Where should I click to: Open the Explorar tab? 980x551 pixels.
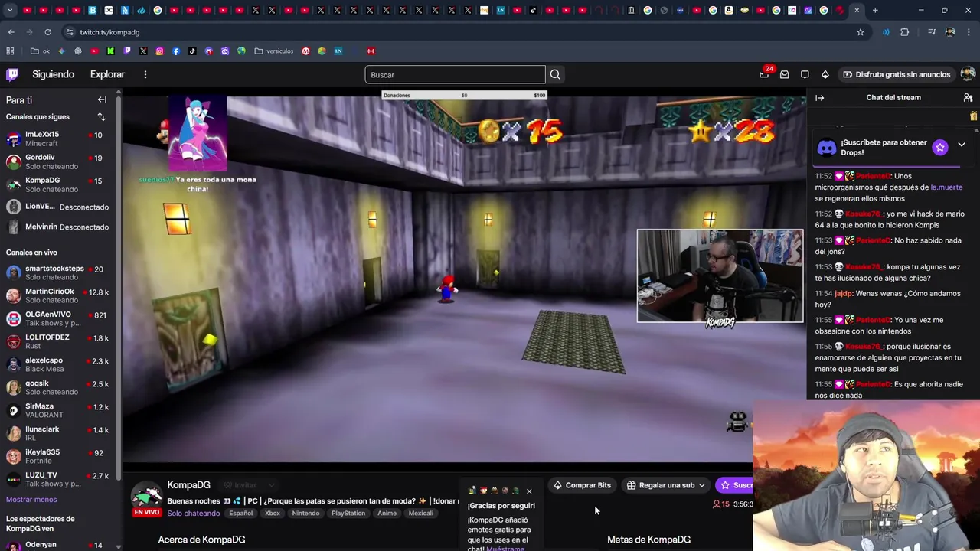pyautogui.click(x=107, y=74)
